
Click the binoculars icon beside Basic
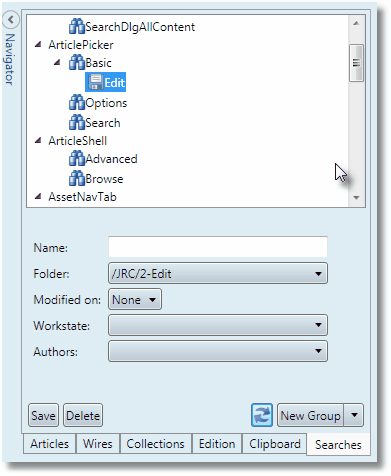point(77,62)
